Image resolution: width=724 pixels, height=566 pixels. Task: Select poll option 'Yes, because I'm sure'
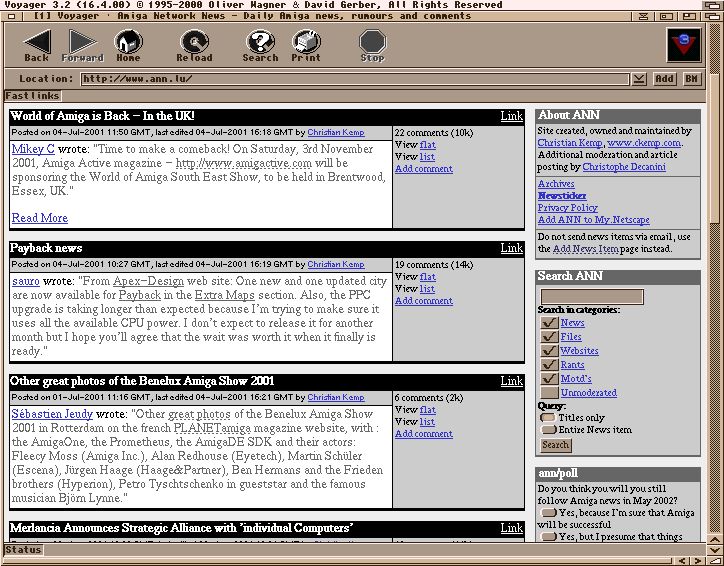pos(548,512)
